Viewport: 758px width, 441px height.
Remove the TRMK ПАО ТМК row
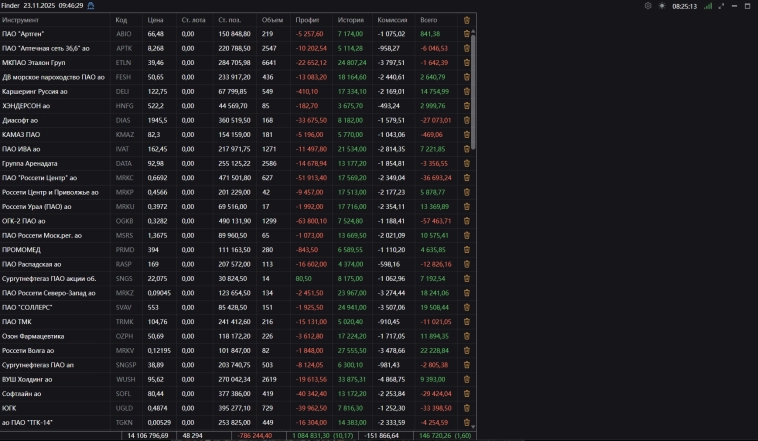466,322
